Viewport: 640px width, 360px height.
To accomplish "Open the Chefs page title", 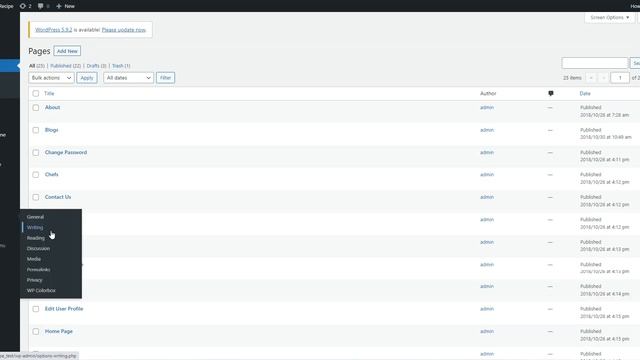I will click(51, 174).
